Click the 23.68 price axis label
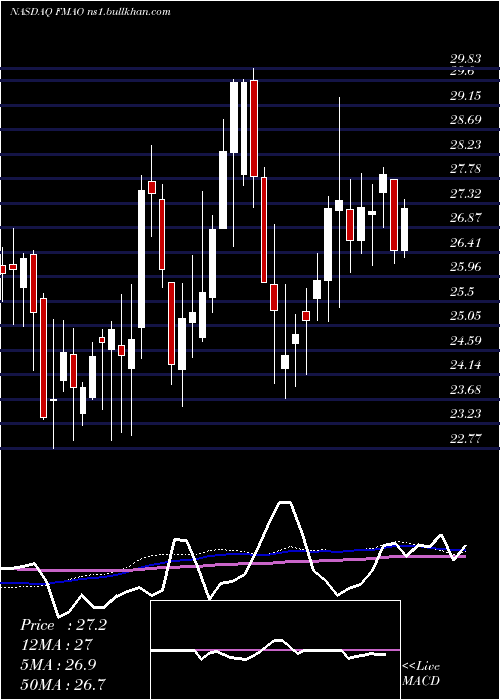Viewport: 500px width, 700px height. coord(466,389)
